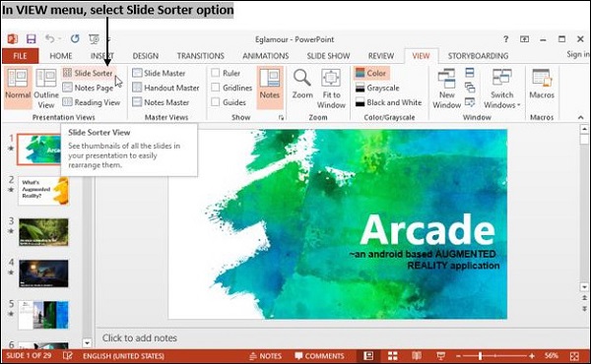Enable the Ruler checkbox
This screenshot has height=364, width=591.
click(216, 73)
